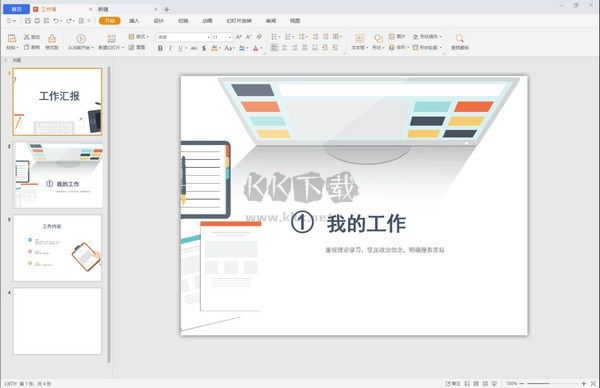Open the font size dropdown
Viewport: 600px width, 388px height.
click(x=230, y=37)
